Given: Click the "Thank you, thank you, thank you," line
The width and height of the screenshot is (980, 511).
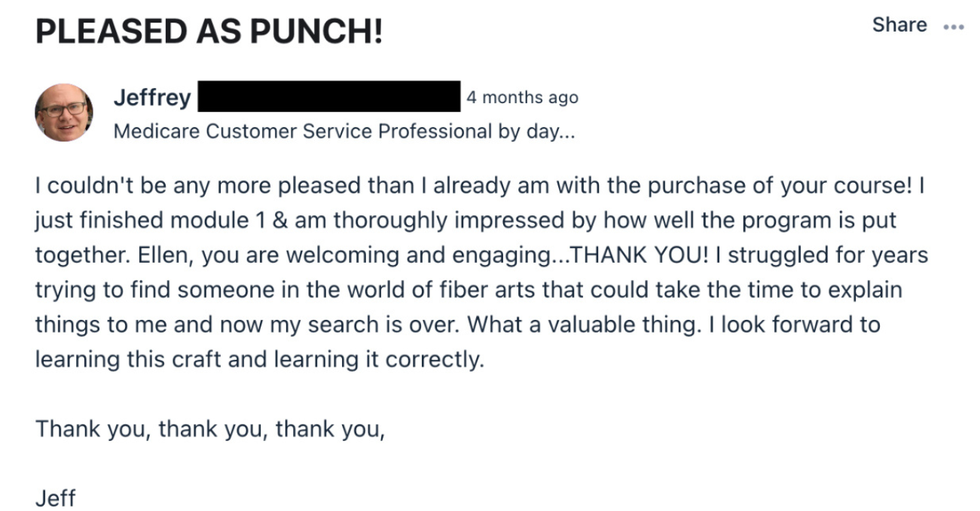Looking at the screenshot, I should tap(210, 429).
